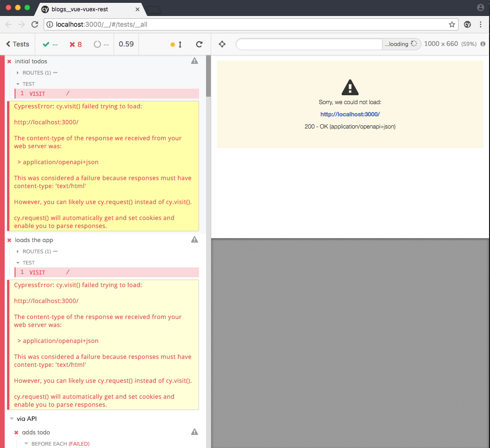The image size is (490, 448).
Task: Go back to the Tests list
Action: [x=17, y=44]
